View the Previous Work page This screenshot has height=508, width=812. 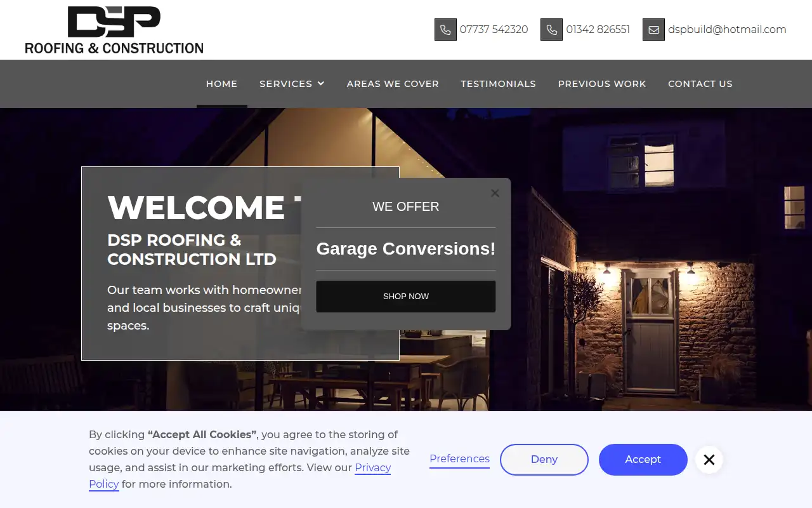(602, 84)
